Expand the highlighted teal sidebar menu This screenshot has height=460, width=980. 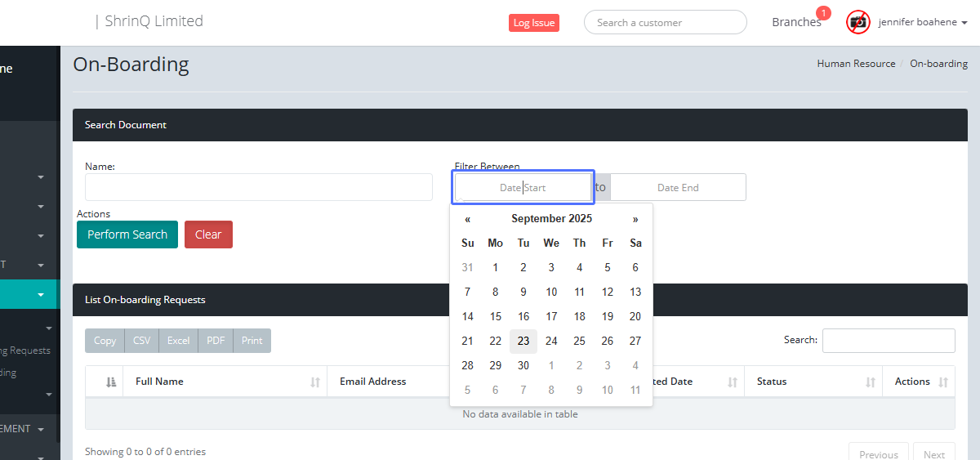[40, 295]
